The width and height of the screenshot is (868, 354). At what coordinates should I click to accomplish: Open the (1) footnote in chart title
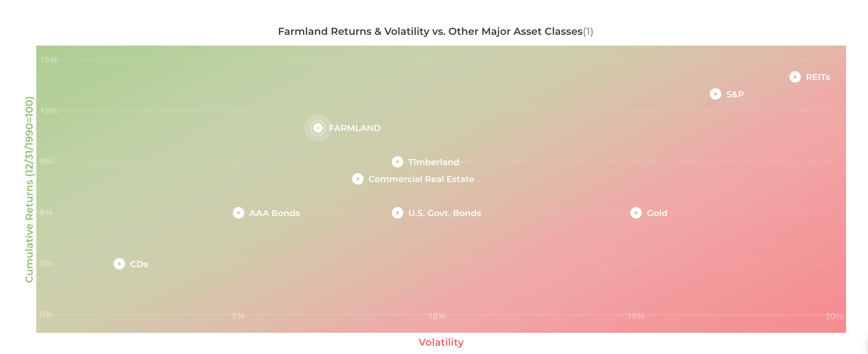(588, 32)
